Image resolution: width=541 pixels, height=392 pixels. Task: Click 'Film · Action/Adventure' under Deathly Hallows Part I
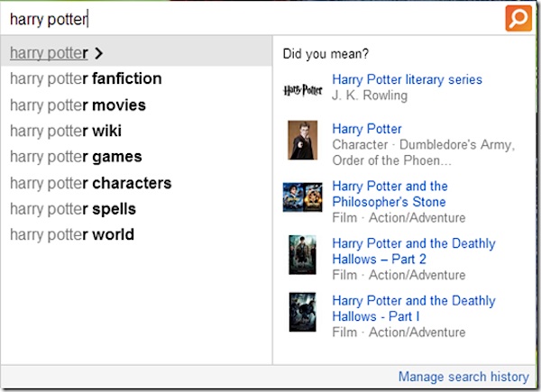[x=399, y=333]
